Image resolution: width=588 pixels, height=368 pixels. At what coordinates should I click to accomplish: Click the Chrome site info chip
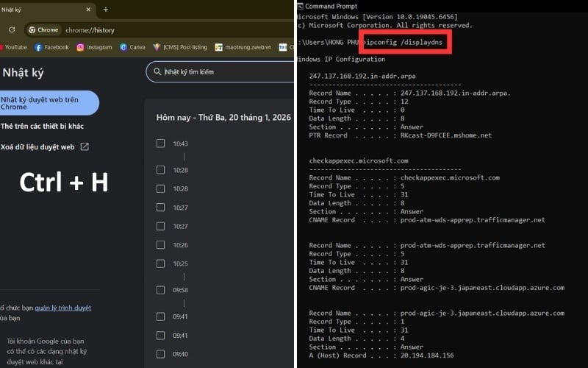pyautogui.click(x=44, y=29)
